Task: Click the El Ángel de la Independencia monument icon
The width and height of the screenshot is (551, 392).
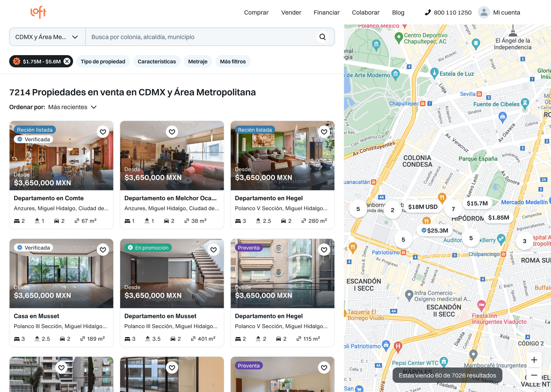Action: (x=513, y=31)
